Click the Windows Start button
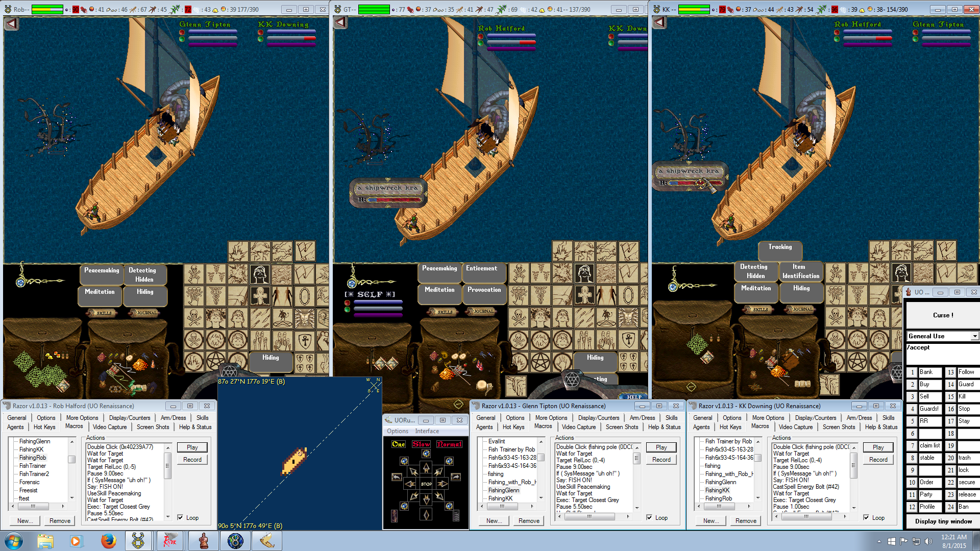The width and height of the screenshot is (980, 551). pyautogui.click(x=14, y=541)
